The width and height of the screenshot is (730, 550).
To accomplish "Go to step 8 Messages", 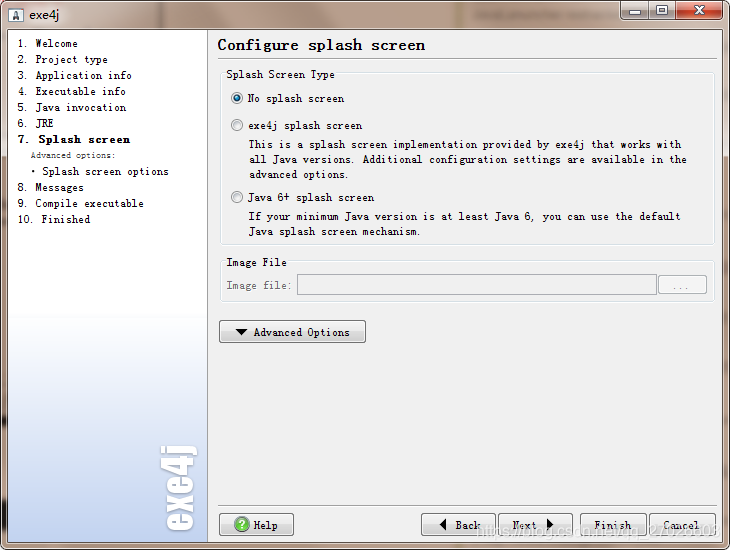I will pos(51,187).
